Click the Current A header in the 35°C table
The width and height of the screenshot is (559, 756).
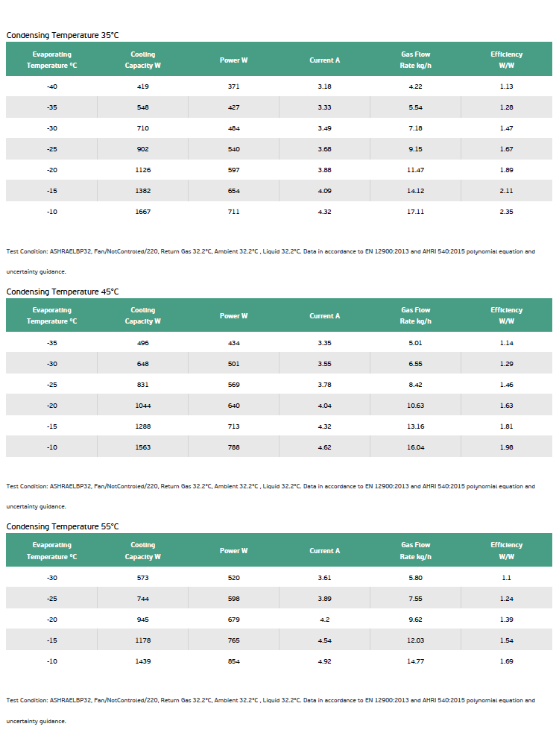(324, 60)
